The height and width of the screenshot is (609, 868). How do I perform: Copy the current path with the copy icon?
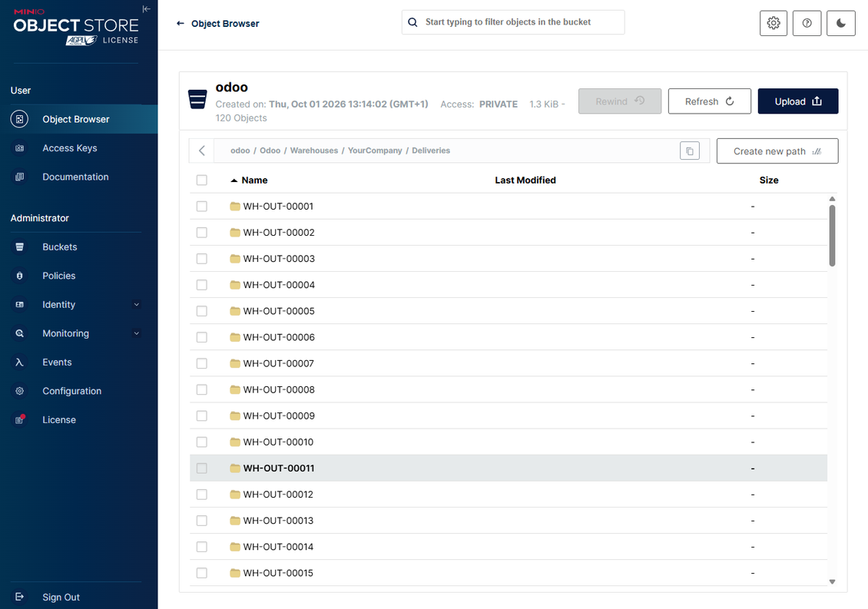pyautogui.click(x=690, y=151)
